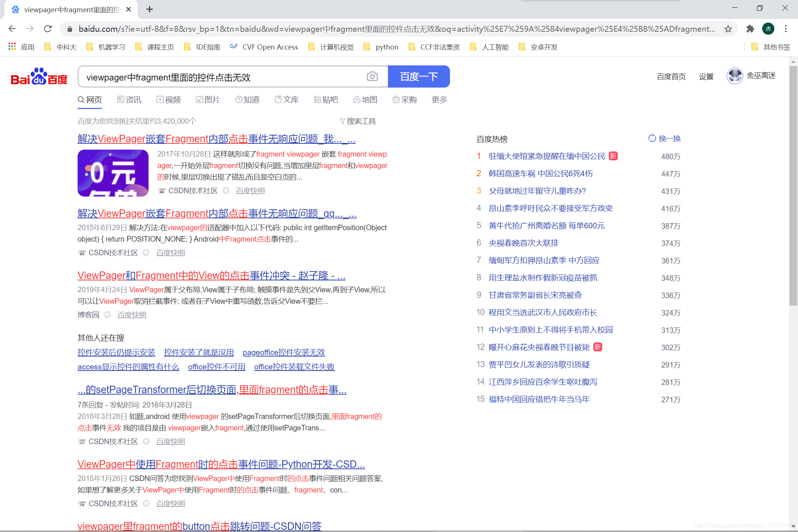798x532 pixels.
Task: Open related search pageoffice控件安装无效
Action: pyautogui.click(x=284, y=352)
